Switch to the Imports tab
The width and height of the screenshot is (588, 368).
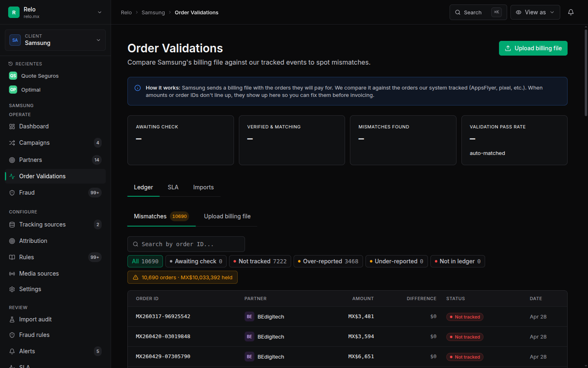pos(203,187)
